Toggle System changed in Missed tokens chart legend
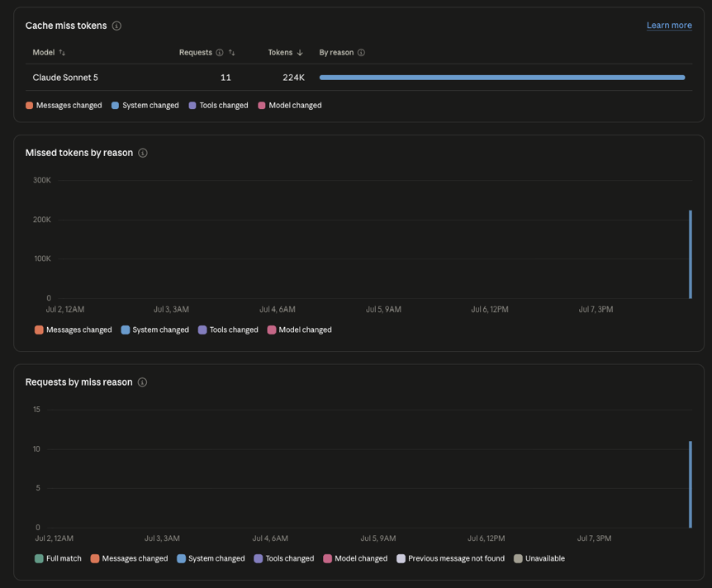712x588 pixels. pyautogui.click(x=154, y=330)
